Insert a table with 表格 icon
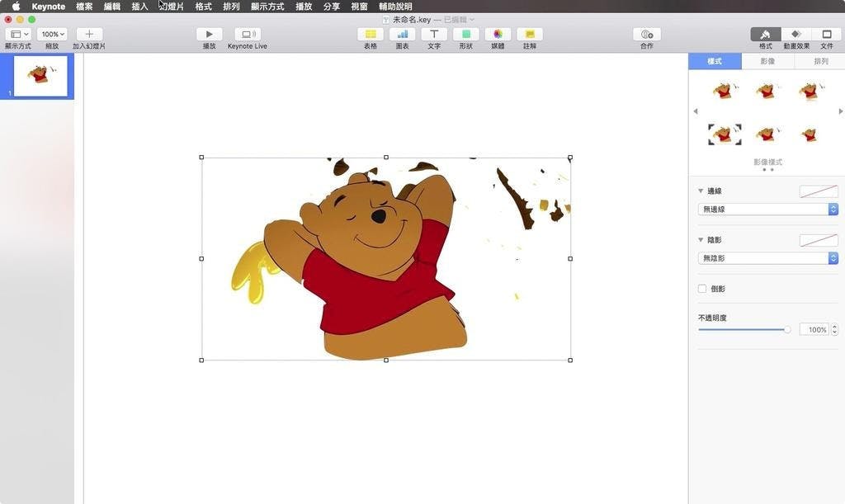845x504 pixels. point(371,34)
